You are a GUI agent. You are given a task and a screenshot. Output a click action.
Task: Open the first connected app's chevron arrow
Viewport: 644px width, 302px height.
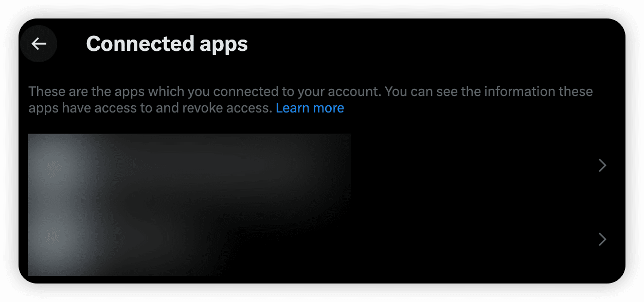coord(602,165)
